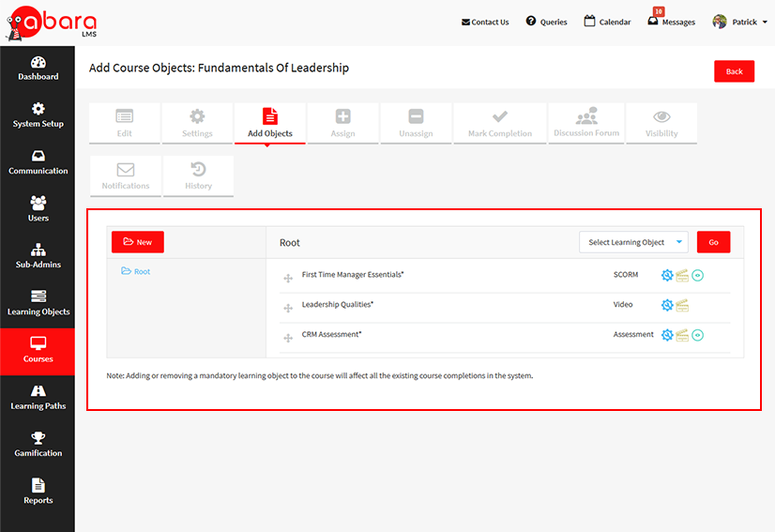Open the Notifications tab
The width and height of the screenshot is (775, 532).
[x=126, y=176]
